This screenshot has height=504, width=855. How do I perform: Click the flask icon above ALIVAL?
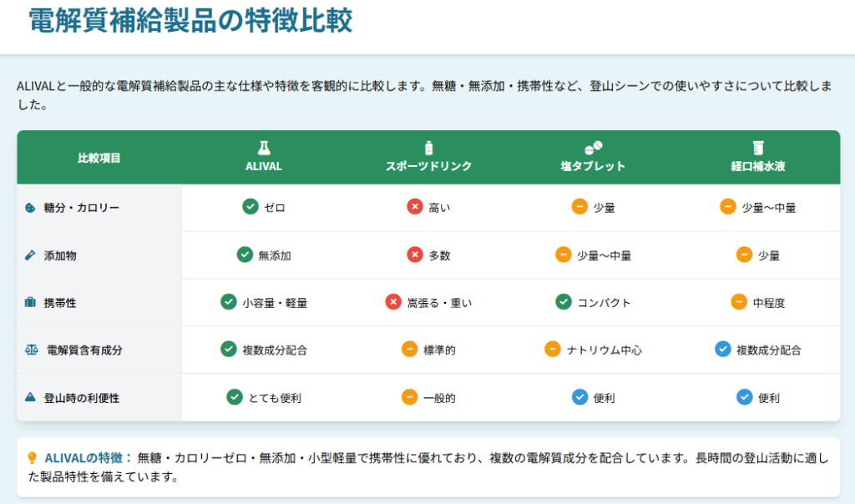[264, 148]
